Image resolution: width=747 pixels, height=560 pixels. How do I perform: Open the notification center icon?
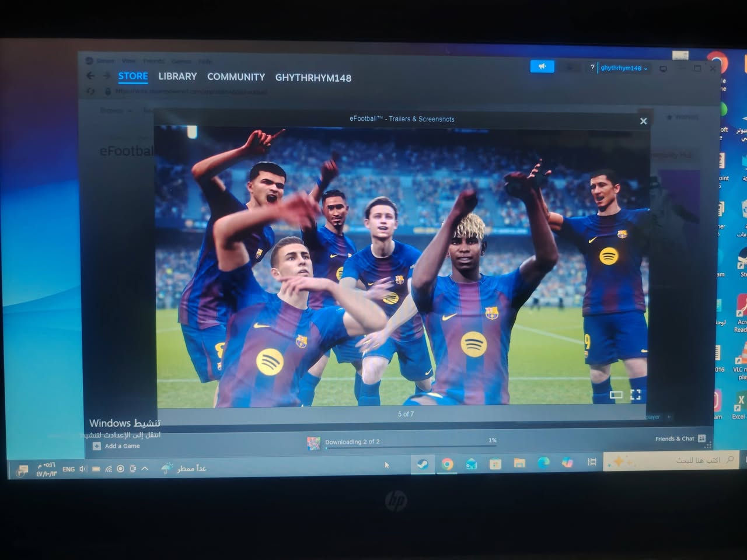click(23, 470)
